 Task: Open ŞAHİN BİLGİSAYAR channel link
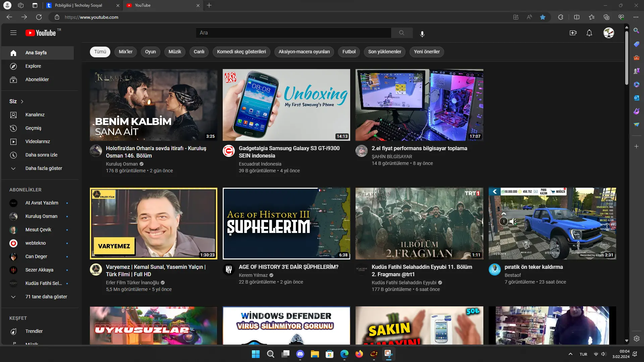[x=392, y=157]
